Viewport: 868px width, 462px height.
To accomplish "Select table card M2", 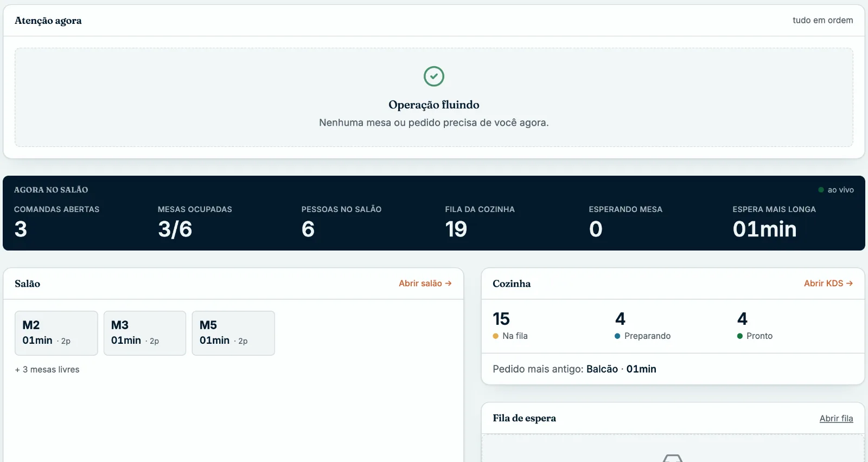I will (x=56, y=333).
